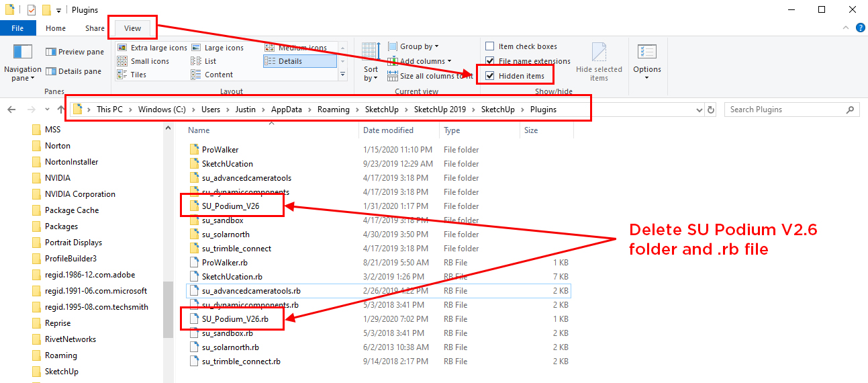868x383 pixels.
Task: Expand breadcrumb arrow after AppData
Action: [310, 110]
